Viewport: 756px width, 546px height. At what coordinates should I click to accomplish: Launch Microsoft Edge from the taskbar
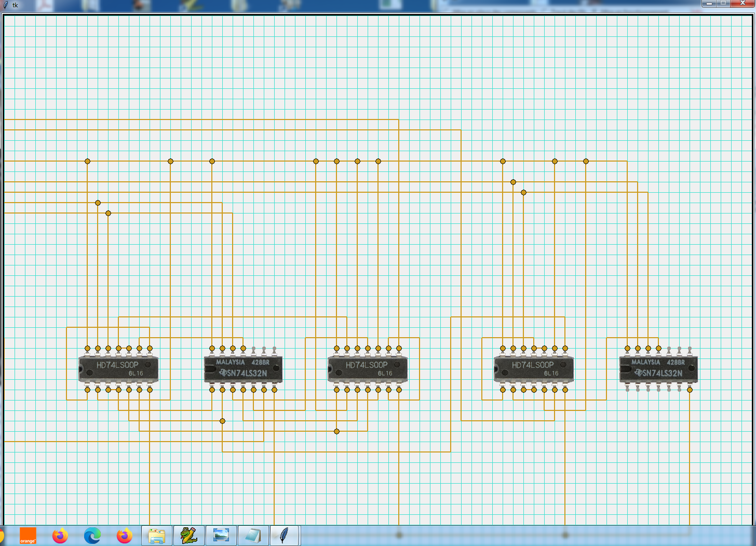92,535
